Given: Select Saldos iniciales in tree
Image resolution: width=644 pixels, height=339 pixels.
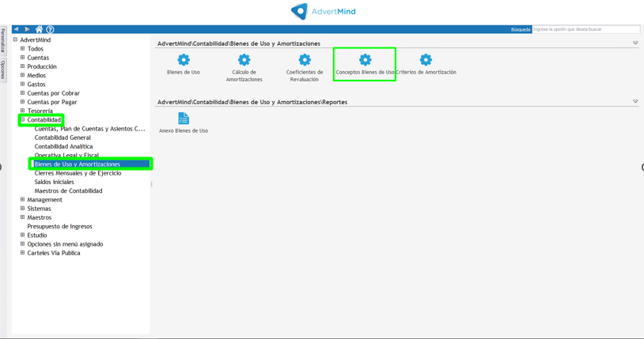Looking at the screenshot, I should tap(55, 182).
